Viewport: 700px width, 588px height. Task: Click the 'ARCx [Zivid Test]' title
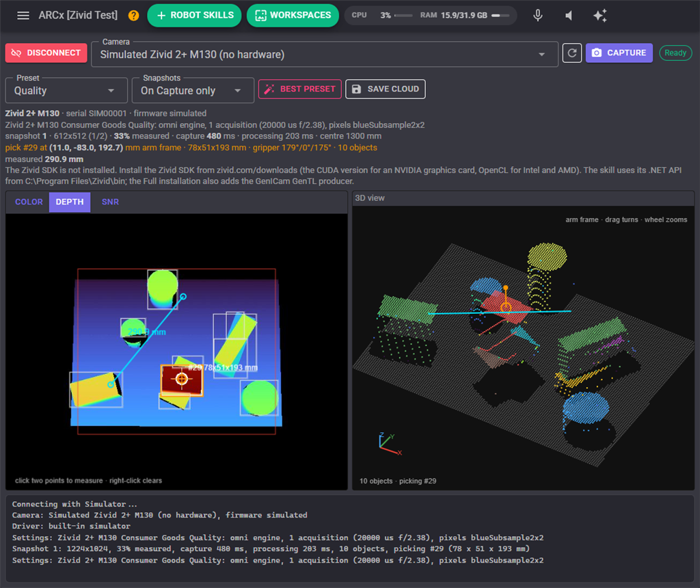point(78,15)
